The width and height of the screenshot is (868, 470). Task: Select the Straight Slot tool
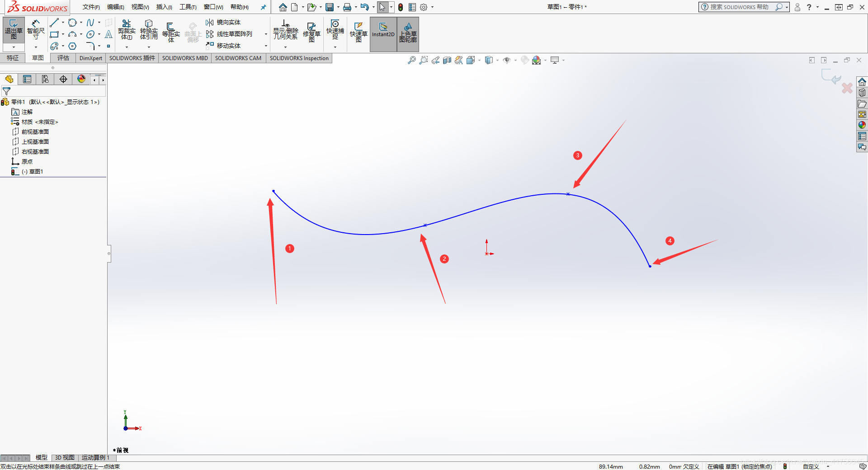[54, 46]
